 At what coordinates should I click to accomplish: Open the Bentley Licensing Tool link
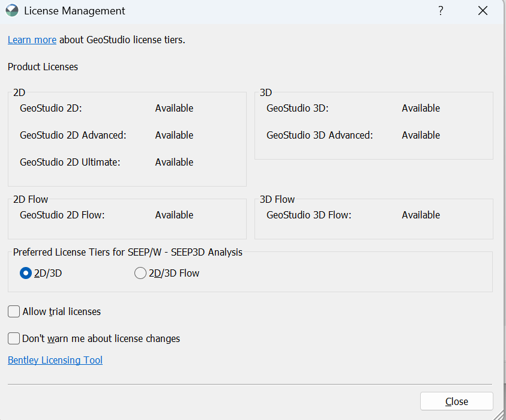pyautogui.click(x=55, y=360)
